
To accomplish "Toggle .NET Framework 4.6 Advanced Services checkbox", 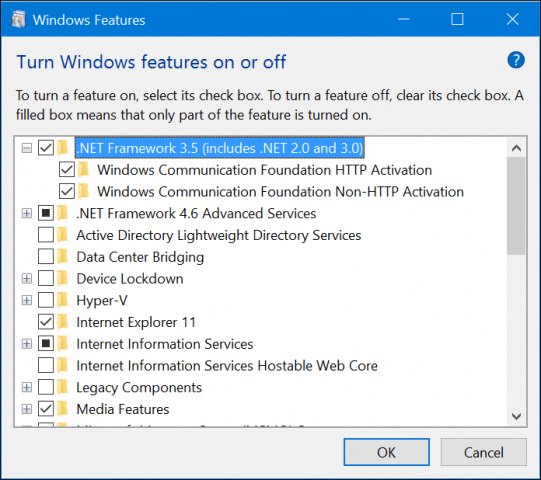I will [x=46, y=213].
